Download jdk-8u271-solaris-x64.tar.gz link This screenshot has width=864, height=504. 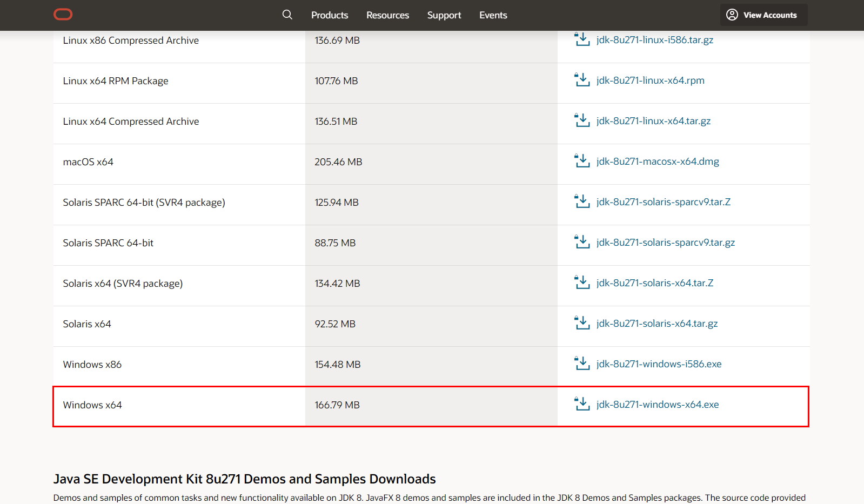click(x=657, y=324)
